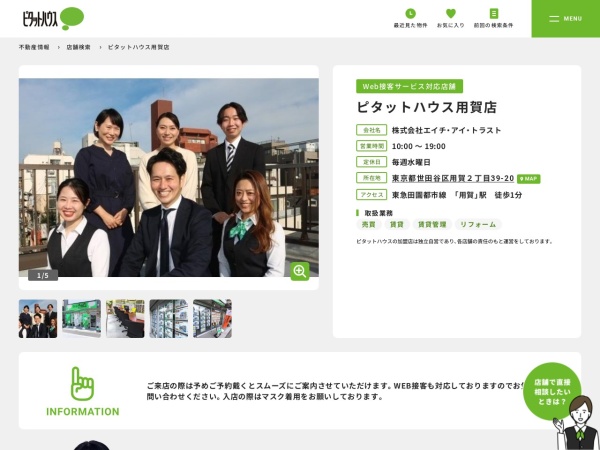This screenshot has height=450, width=600.
Task: Select third thumbnail of office interior
Action: tap(125, 319)
